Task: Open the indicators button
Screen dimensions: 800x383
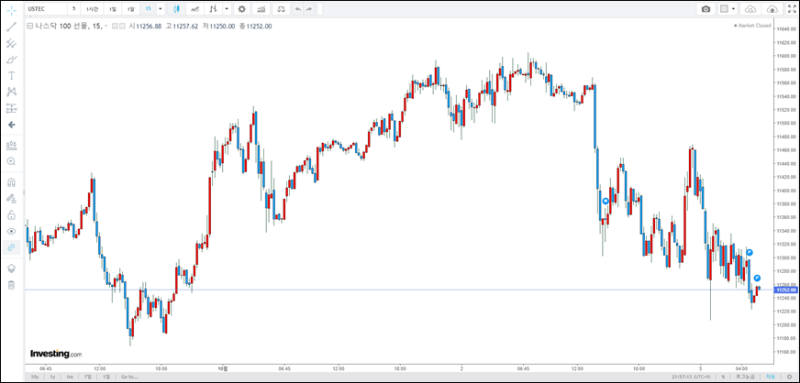Action: (x=261, y=9)
